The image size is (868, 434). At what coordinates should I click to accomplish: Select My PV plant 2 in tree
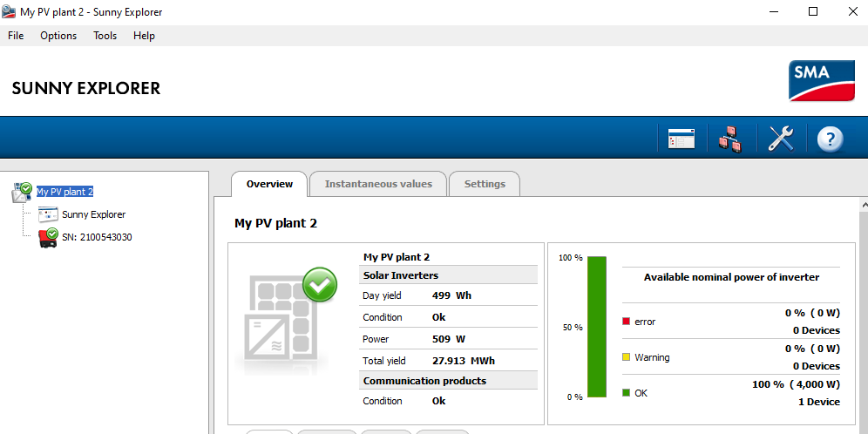coord(64,192)
